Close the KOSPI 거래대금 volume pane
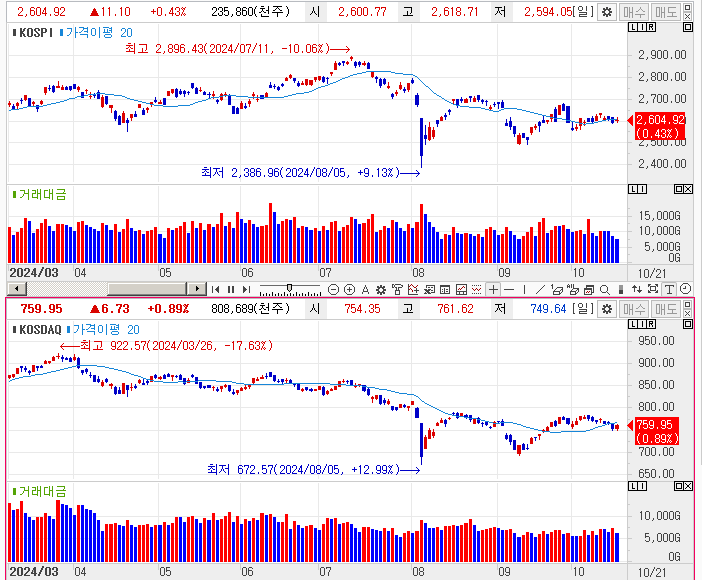Screen dimensions: 702x580 pyautogui.click(x=688, y=189)
